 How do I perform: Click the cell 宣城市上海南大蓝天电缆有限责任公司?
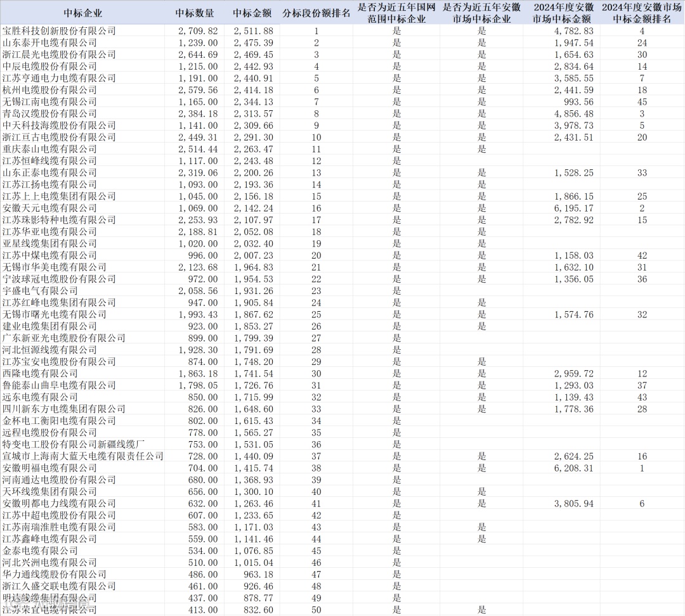coord(82,456)
